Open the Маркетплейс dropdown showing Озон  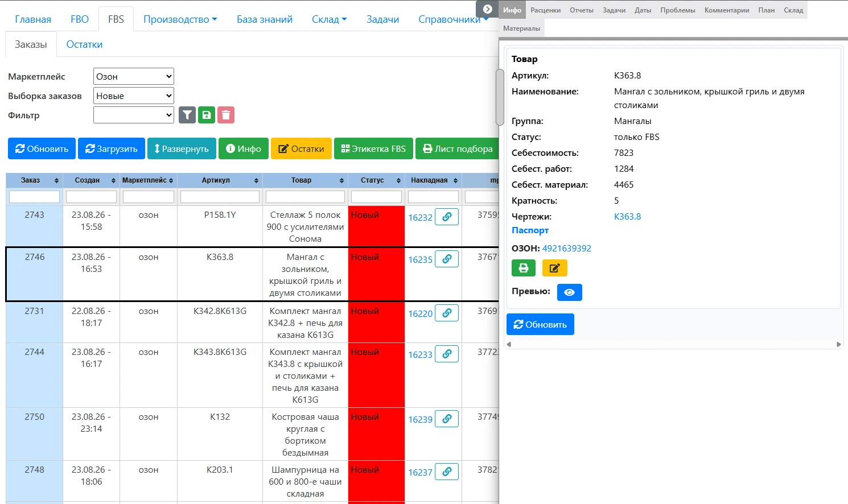tap(134, 76)
